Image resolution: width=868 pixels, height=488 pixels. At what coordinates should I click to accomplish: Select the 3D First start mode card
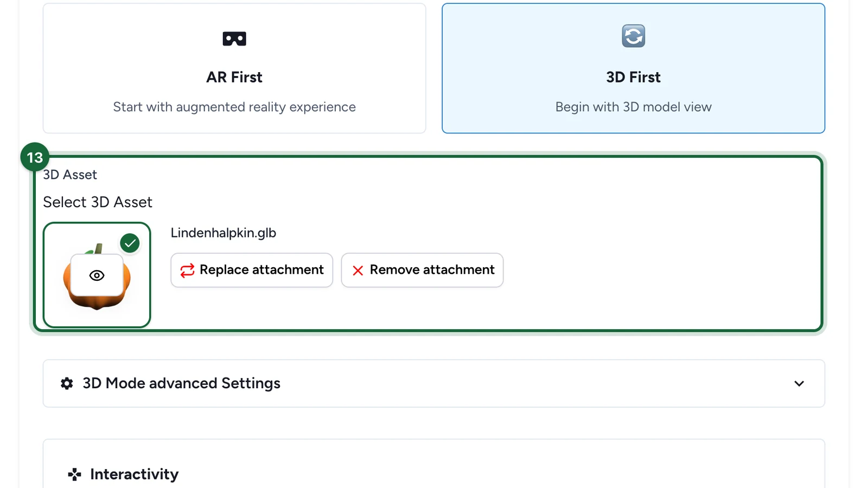coord(633,68)
